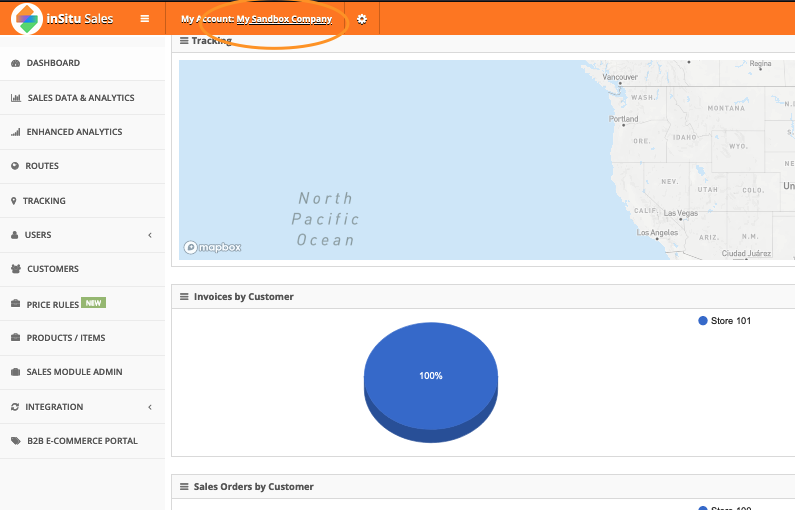This screenshot has width=795, height=510.
Task: Expand the Integration submenu chevron
Action: [x=150, y=407]
